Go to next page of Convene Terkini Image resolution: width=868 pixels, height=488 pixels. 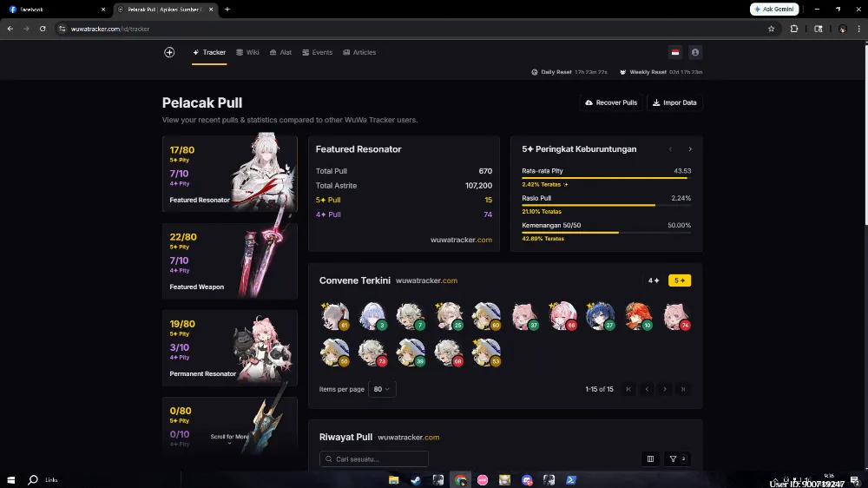[x=665, y=389]
